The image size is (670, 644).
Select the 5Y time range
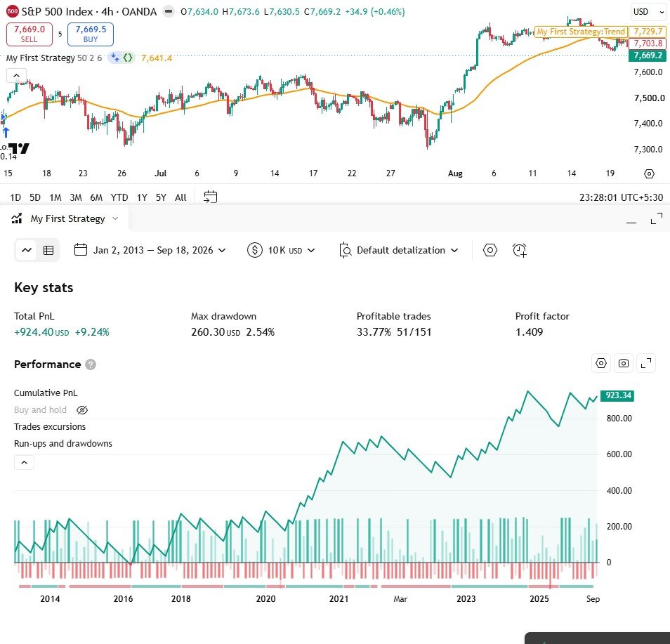click(161, 197)
